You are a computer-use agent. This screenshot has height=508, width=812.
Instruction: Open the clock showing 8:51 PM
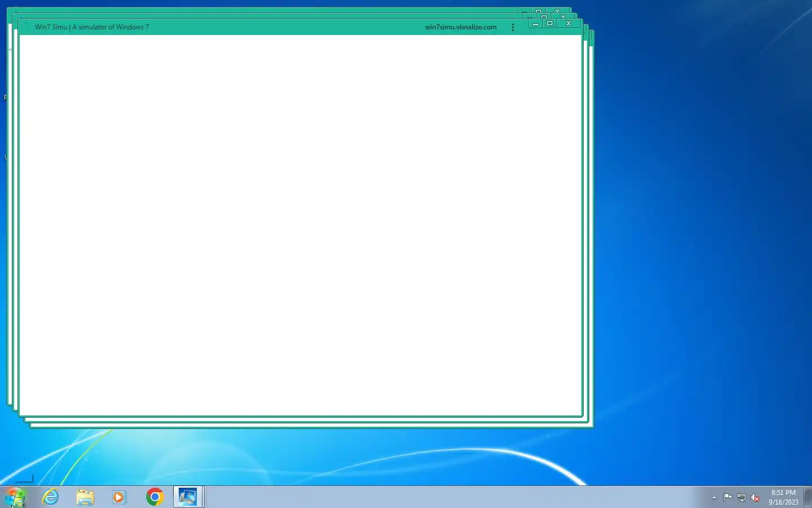783,497
